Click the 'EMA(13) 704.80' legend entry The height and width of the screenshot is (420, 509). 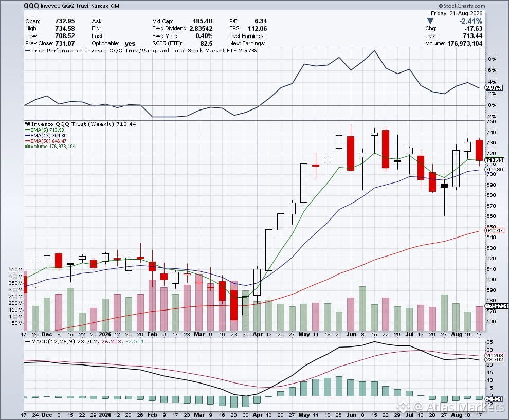pos(46,135)
